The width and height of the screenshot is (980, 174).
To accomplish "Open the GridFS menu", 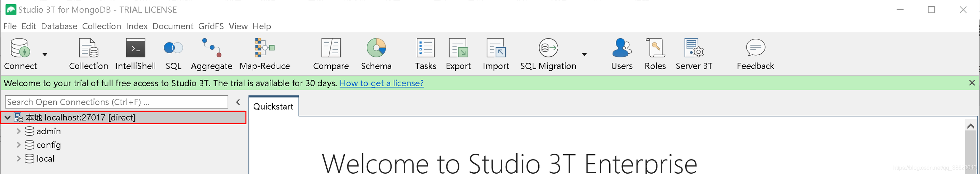I will pos(211,26).
